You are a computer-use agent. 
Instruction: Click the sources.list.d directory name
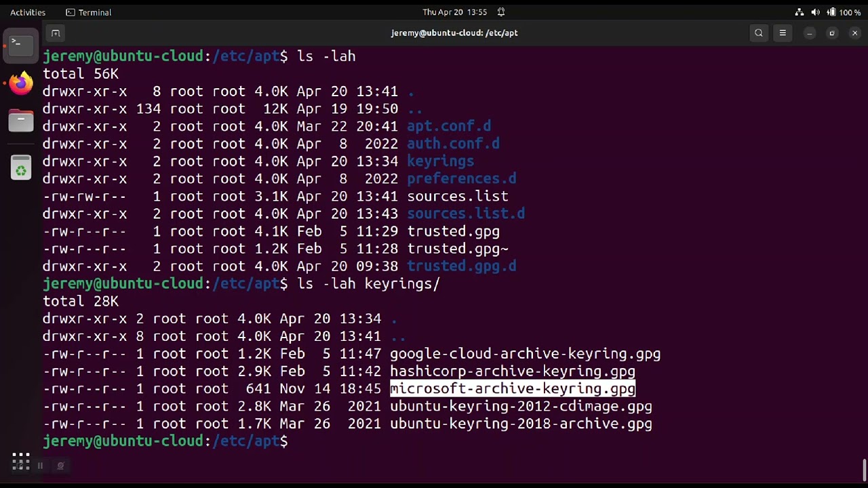466,214
